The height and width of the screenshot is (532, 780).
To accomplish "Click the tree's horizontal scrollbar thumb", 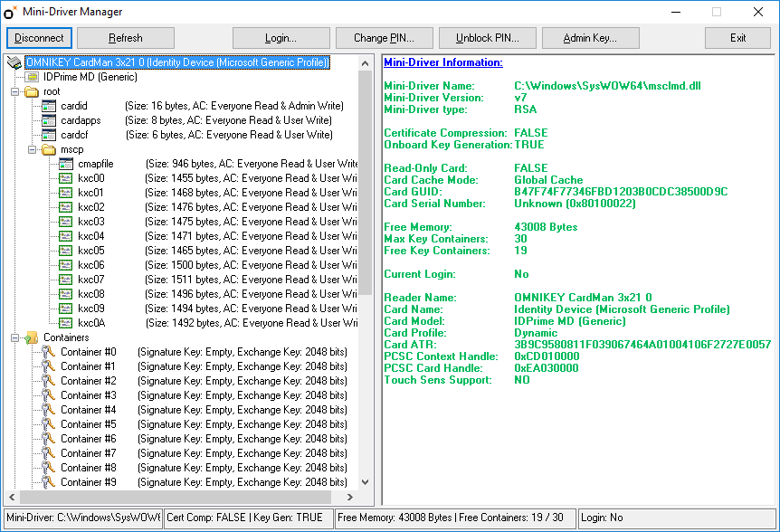I will click(x=176, y=497).
